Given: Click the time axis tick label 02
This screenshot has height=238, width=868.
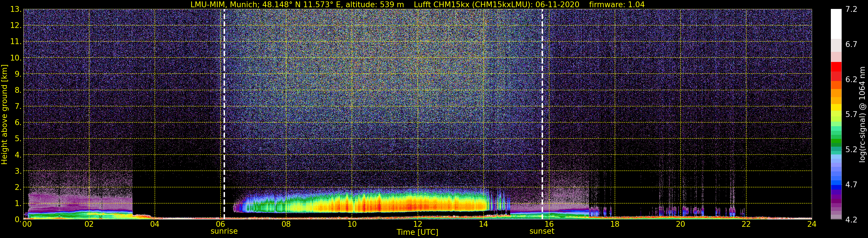Looking at the screenshot, I should pyautogui.click(x=89, y=224).
